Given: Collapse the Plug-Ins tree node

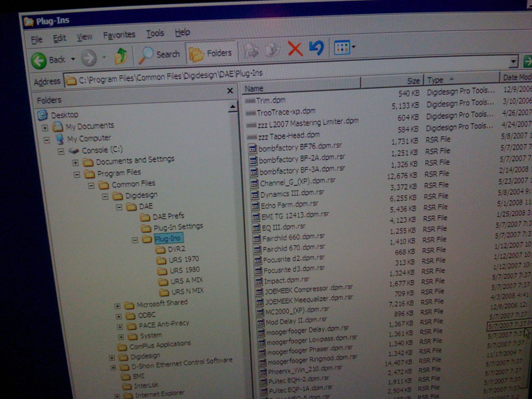Looking at the screenshot, I should (135, 240).
